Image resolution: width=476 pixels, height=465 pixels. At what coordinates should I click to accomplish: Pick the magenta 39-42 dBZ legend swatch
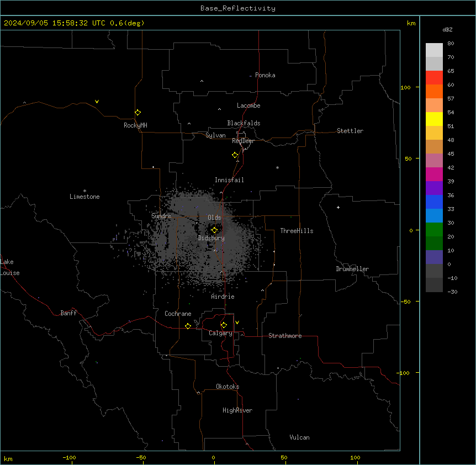(434, 174)
